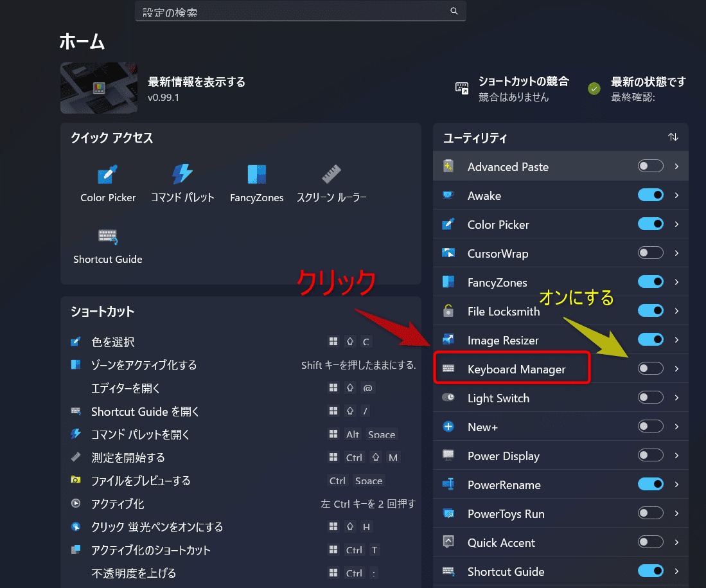Open Awake settings via chevron

pyautogui.click(x=676, y=195)
